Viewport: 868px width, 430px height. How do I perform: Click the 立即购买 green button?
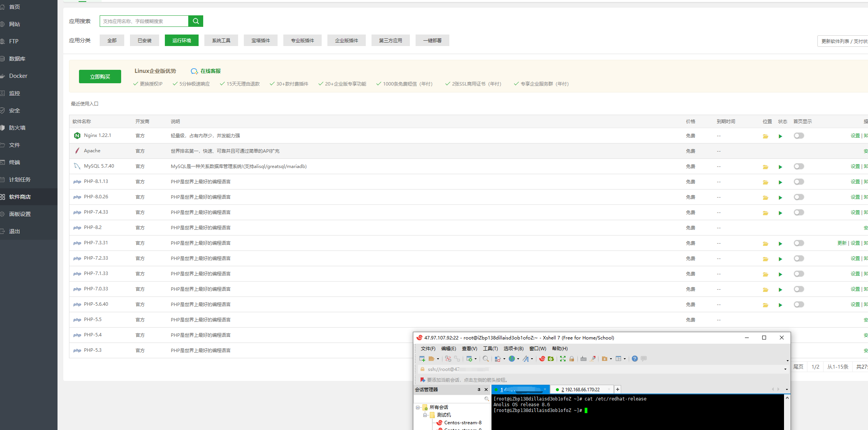coord(100,77)
